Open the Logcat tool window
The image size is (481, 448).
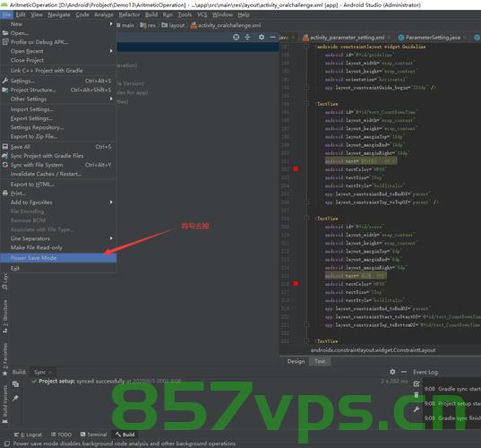pos(28,435)
